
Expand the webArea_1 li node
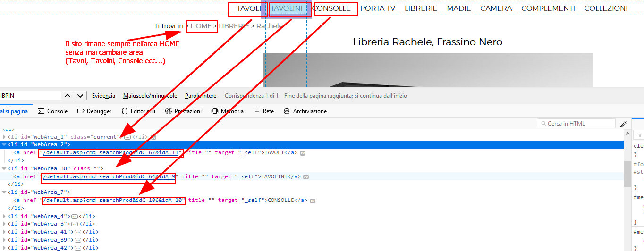point(4,137)
